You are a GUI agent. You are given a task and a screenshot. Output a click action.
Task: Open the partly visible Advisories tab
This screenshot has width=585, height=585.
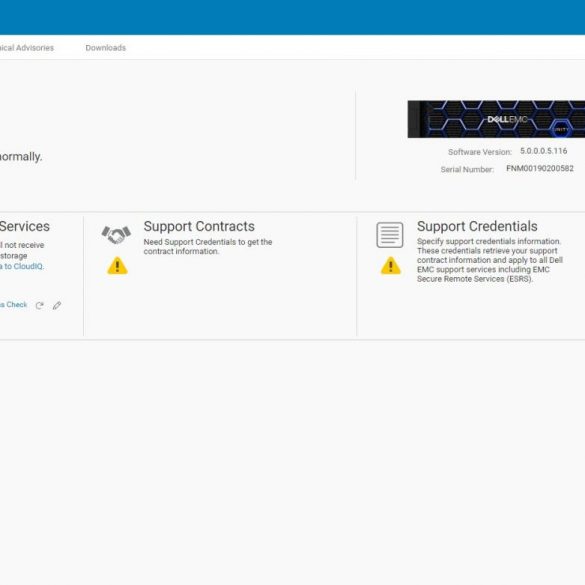27,48
